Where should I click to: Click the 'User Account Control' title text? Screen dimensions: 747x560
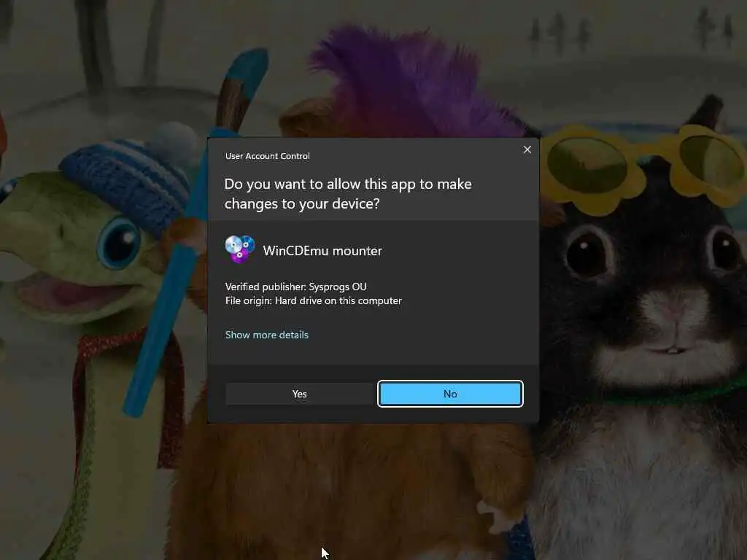point(267,156)
